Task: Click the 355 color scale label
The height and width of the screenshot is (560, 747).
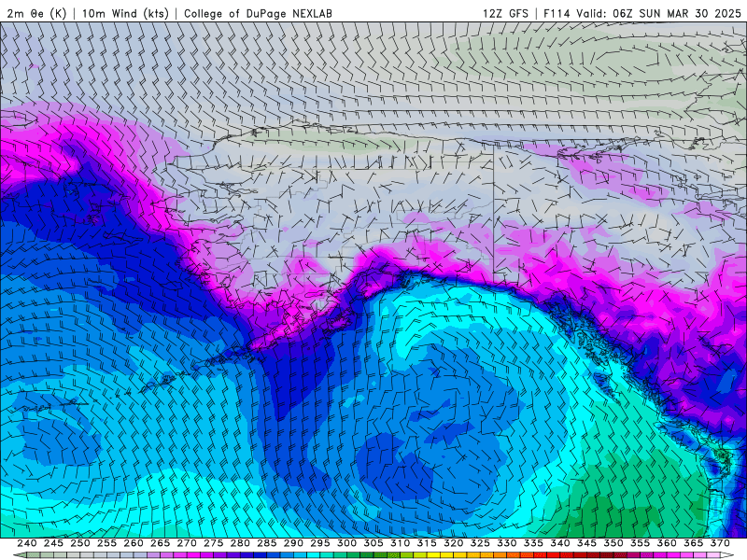Action: [641, 543]
